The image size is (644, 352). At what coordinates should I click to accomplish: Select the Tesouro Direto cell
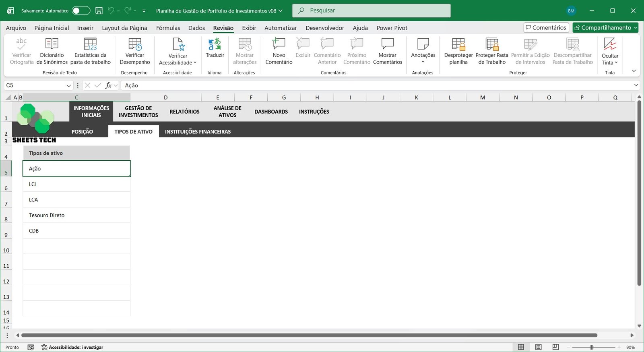click(76, 215)
